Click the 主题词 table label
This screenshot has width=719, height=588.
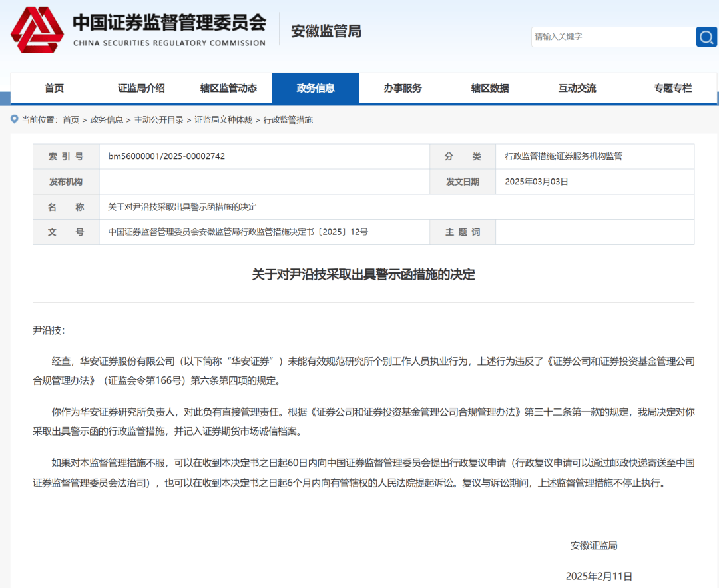[463, 232]
